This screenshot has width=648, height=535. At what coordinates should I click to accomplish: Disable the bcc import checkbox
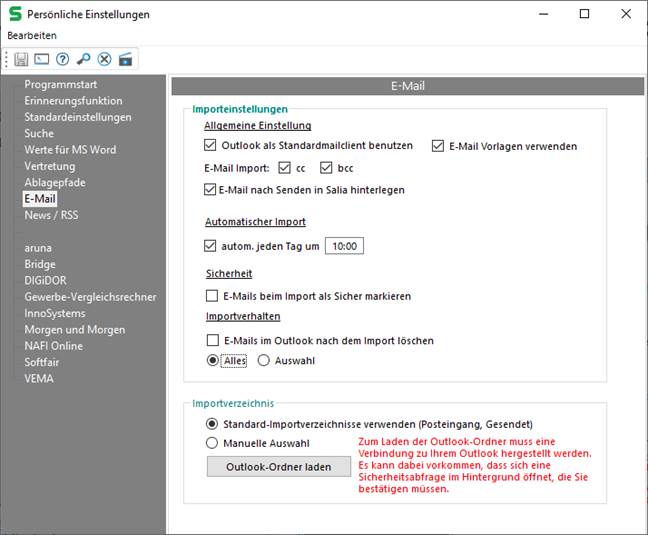tap(326, 168)
